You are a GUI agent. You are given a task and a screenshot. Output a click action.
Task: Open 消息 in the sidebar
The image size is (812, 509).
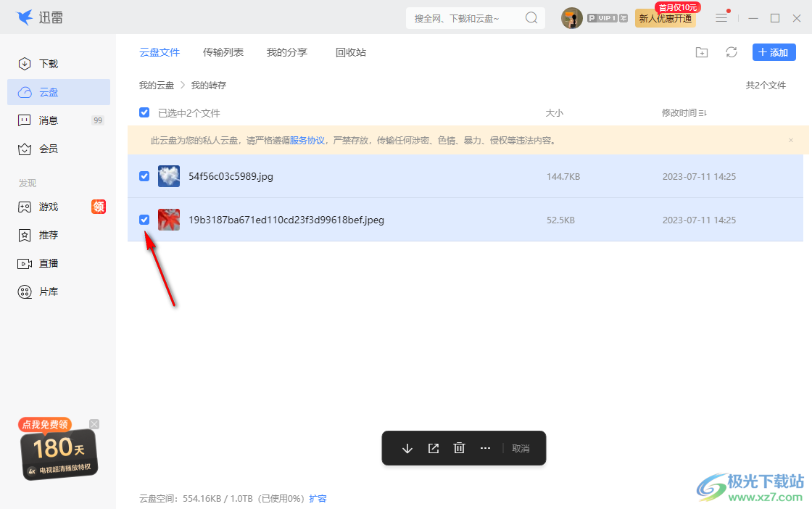point(59,120)
